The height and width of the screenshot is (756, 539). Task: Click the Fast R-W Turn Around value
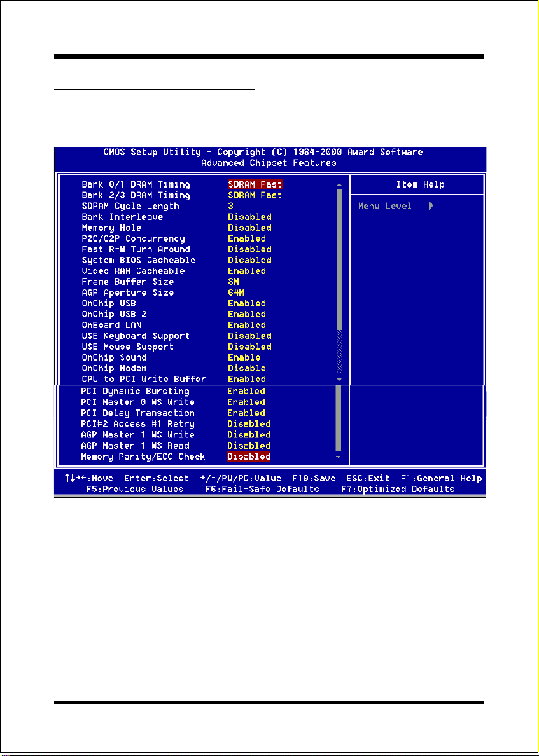[x=249, y=249]
